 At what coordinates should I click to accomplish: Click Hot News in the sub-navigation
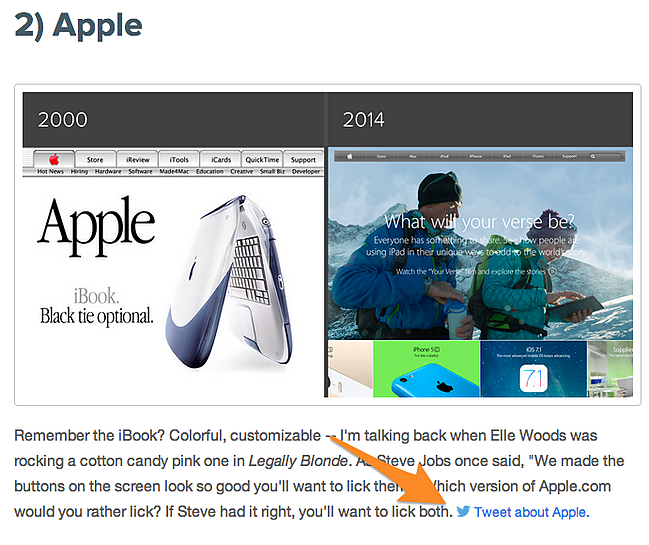point(50,171)
